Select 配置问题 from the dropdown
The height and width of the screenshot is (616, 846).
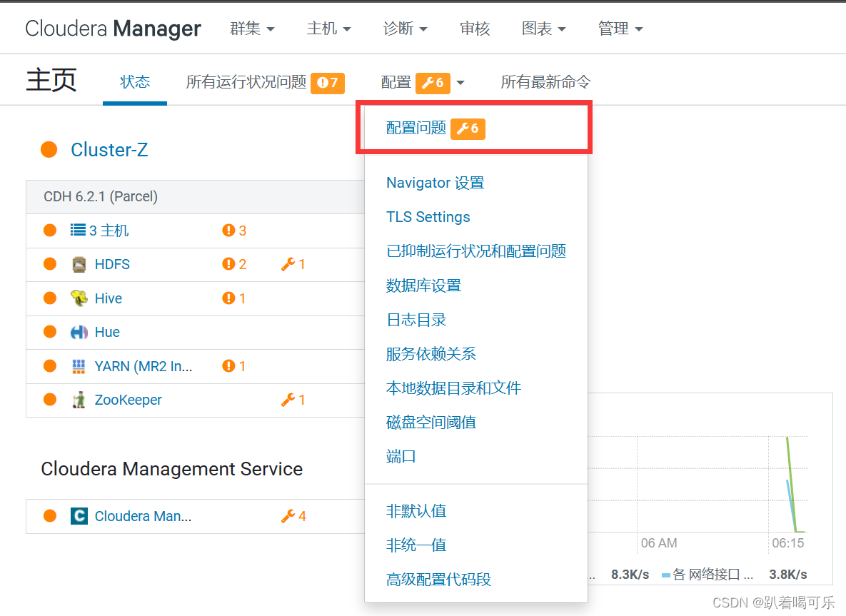click(x=416, y=128)
